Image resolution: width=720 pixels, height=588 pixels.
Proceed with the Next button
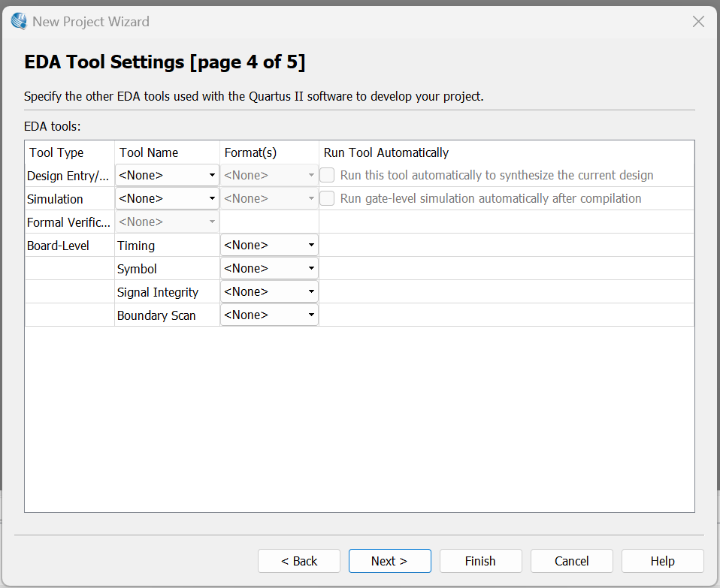(x=389, y=561)
